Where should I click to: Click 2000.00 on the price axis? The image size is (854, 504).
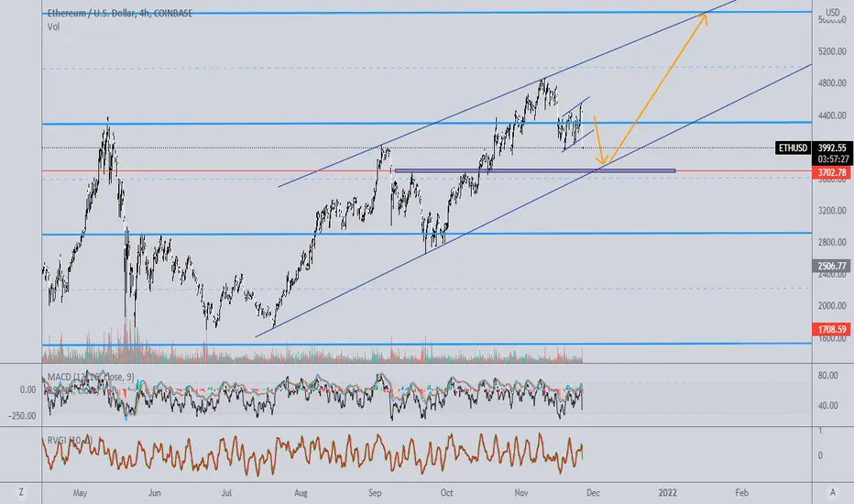pos(832,305)
